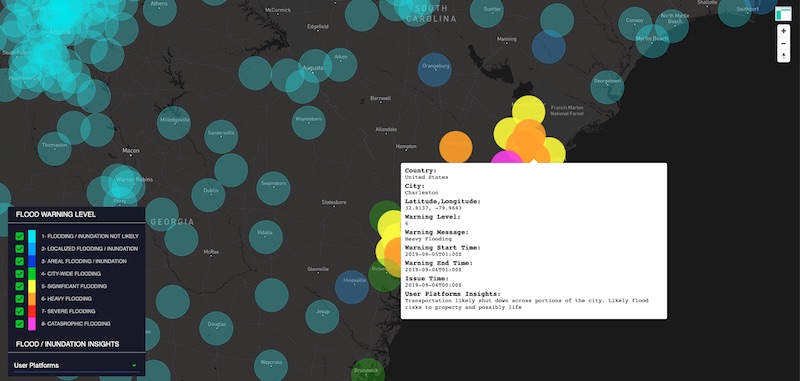This screenshot has width=800, height=381.
Task: Toggle the City-Wide Flooding checkbox
Action: tap(19, 274)
